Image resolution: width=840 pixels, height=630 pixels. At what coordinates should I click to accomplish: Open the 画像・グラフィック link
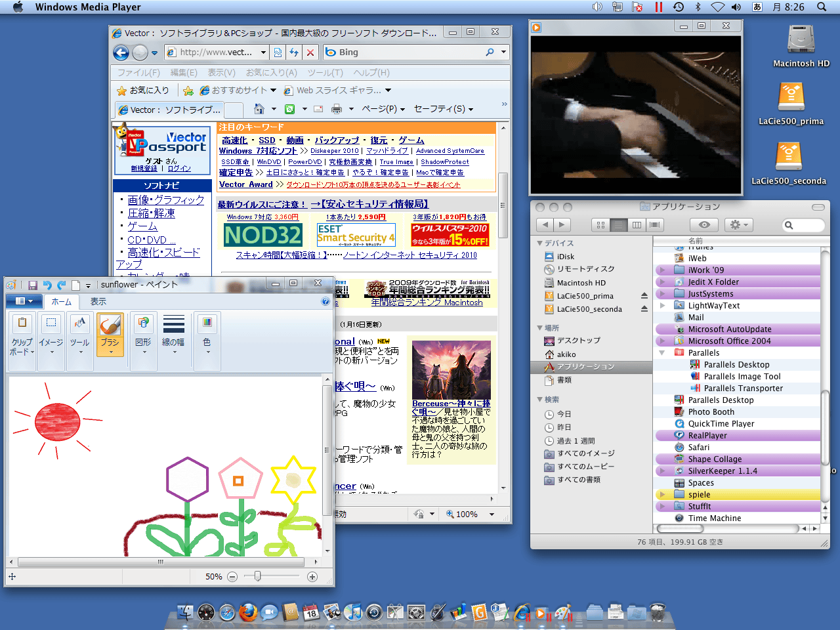[166, 200]
